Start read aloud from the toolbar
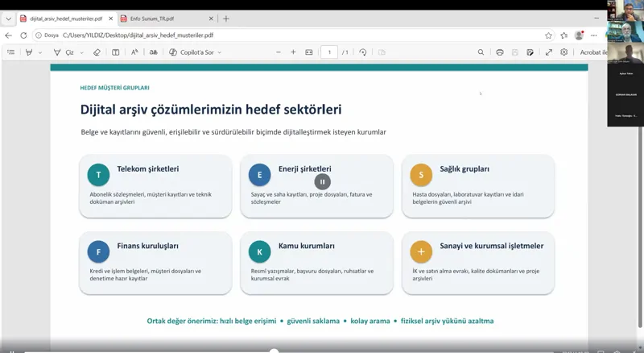Viewport: 644px width, 353px height. tap(134, 52)
